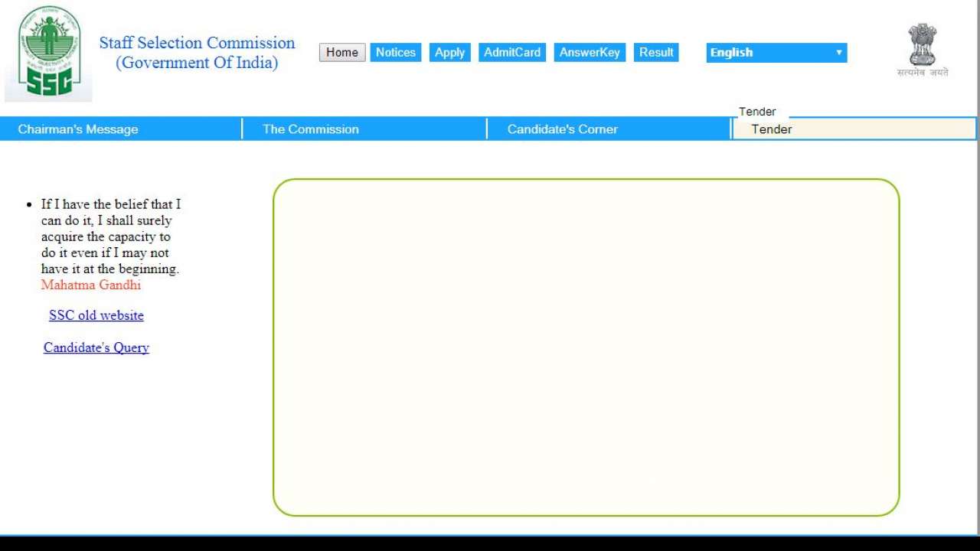Click the Mahatma Gandhi red text
The width and height of the screenshot is (980, 551).
pos(90,285)
